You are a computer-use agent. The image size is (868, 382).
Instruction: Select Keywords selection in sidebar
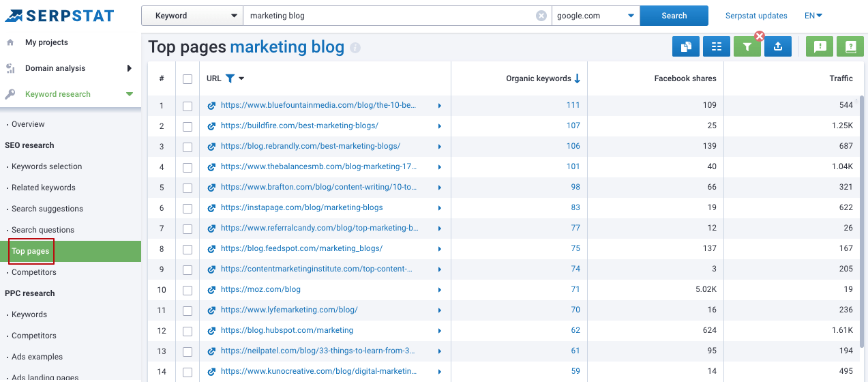pyautogui.click(x=46, y=166)
